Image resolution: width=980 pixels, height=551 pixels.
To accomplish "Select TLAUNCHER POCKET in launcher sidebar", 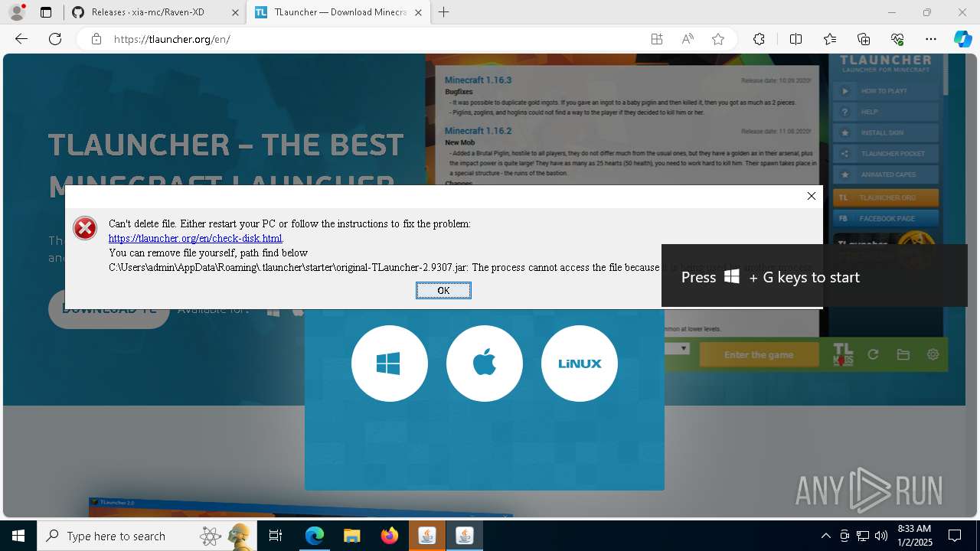I will pyautogui.click(x=886, y=154).
